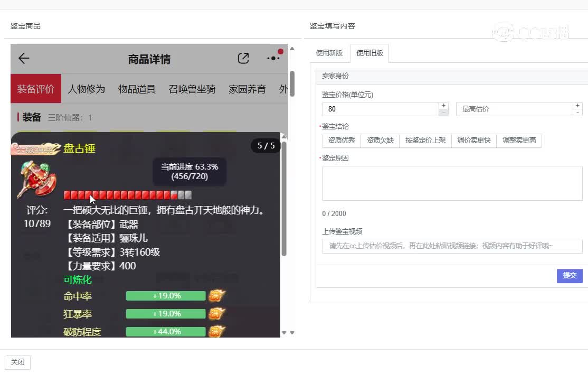Click the 评分 10789 score text
The width and height of the screenshot is (588, 374).
click(x=37, y=217)
